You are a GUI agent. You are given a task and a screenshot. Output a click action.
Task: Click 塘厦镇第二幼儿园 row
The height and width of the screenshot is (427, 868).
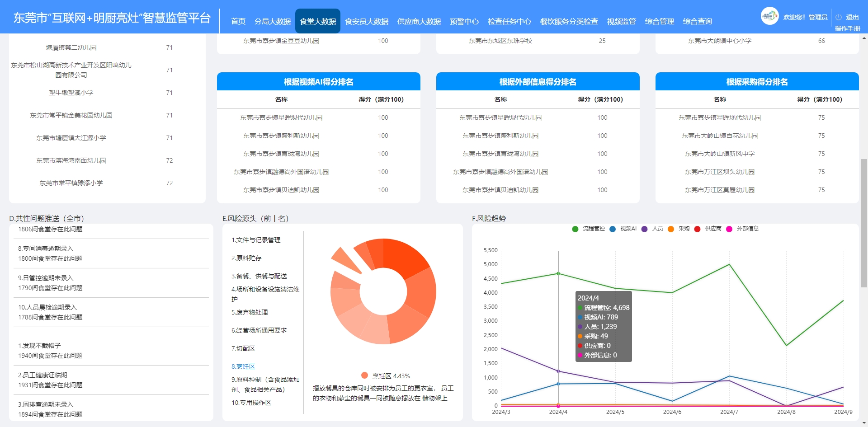[x=107, y=47]
